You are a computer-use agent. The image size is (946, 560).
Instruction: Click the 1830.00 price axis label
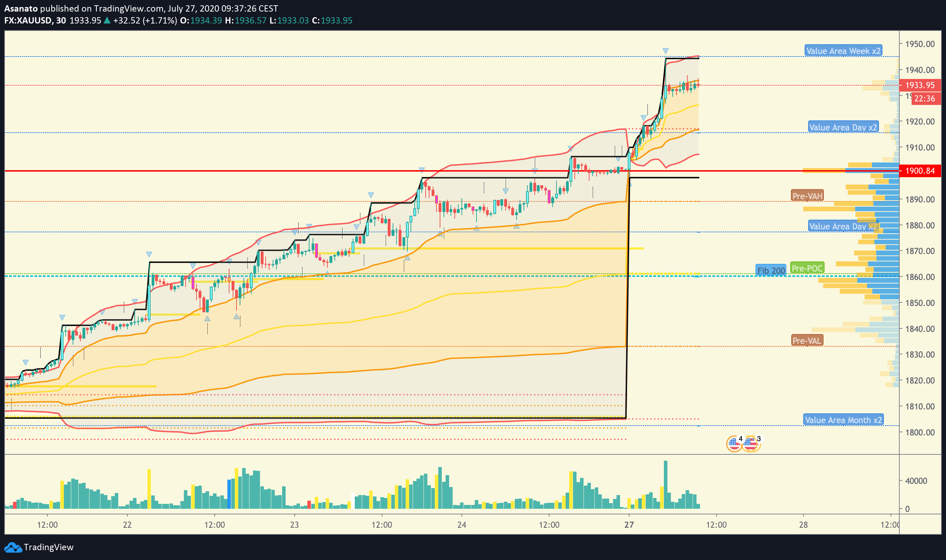click(920, 355)
